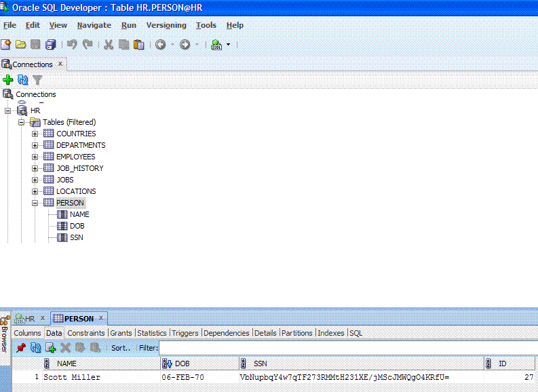Open the Navigate menu
The height and width of the screenshot is (392, 538).
[94, 25]
